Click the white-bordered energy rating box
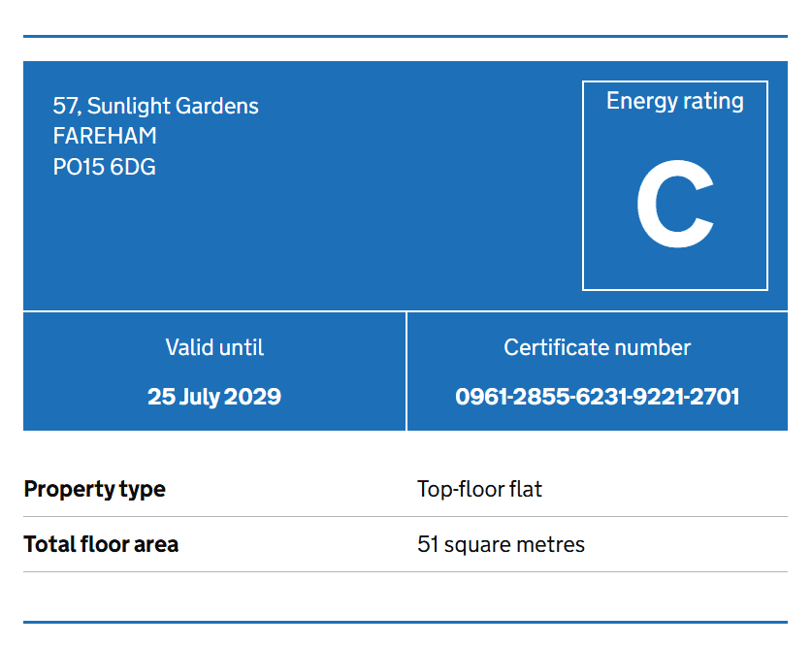Viewport: 812px width, 646px height. coord(675,185)
